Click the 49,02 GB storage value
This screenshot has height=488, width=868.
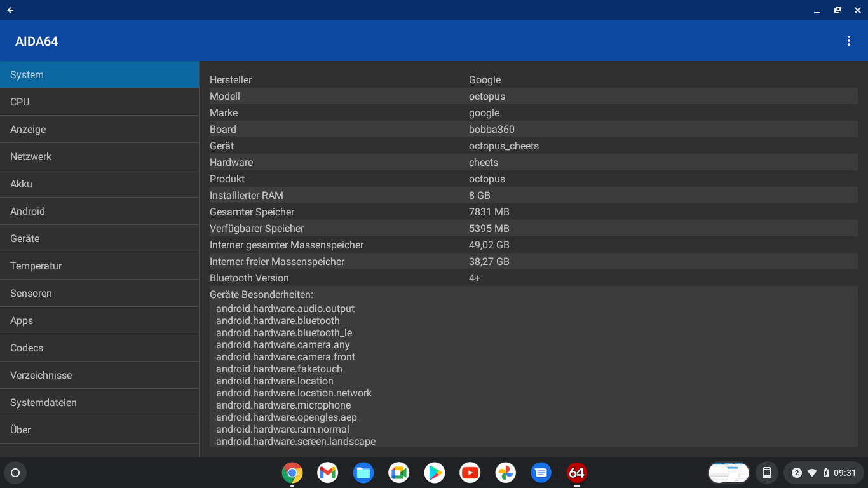[x=489, y=245]
